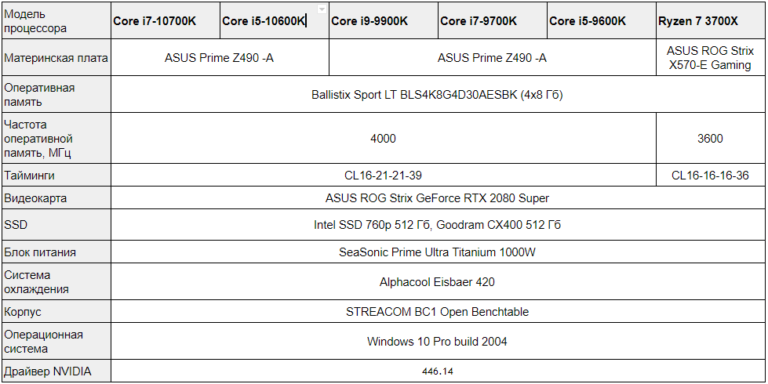Image resolution: width=768 pixels, height=384 pixels.
Task: Select the Core i5-9600K header cell
Action: click(601, 21)
